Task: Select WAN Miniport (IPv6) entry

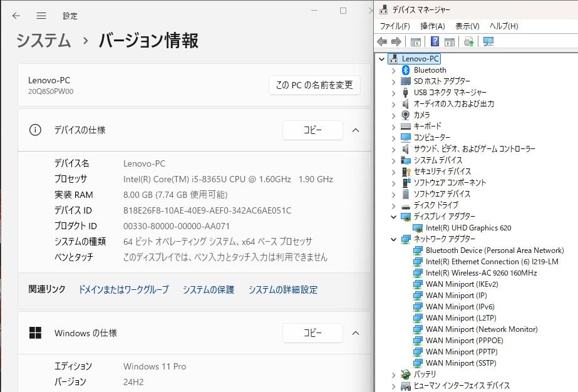Action: pyautogui.click(x=460, y=307)
